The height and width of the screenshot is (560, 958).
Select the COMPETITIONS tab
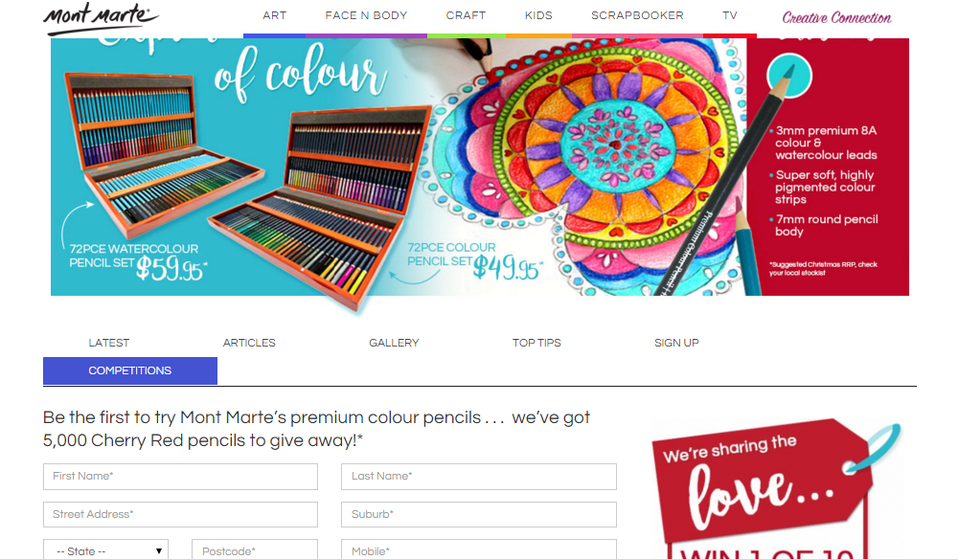(x=130, y=370)
